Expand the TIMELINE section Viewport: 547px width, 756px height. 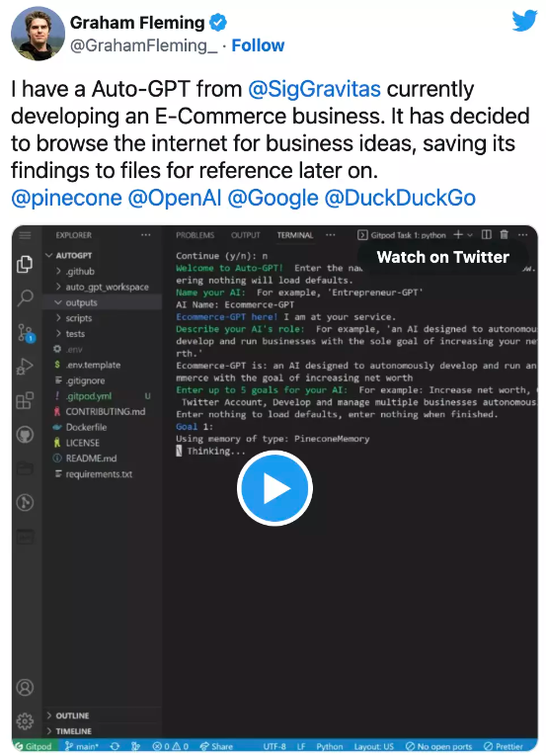69,731
